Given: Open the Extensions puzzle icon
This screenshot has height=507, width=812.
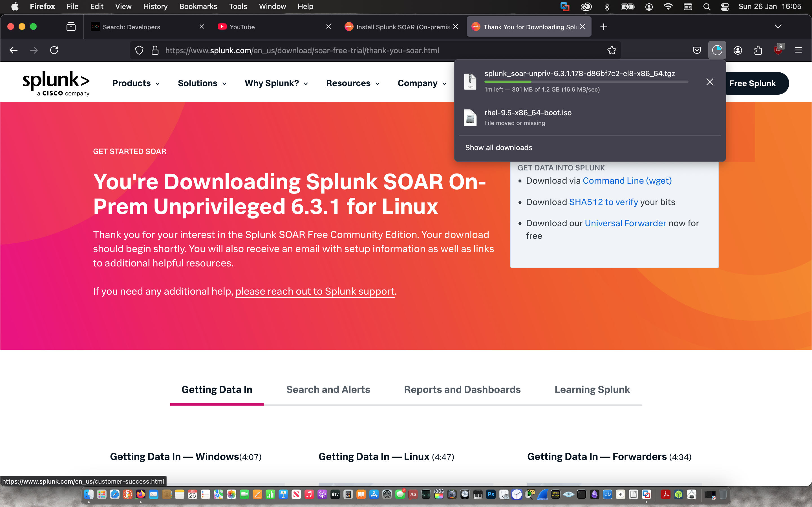Looking at the screenshot, I should [x=758, y=50].
